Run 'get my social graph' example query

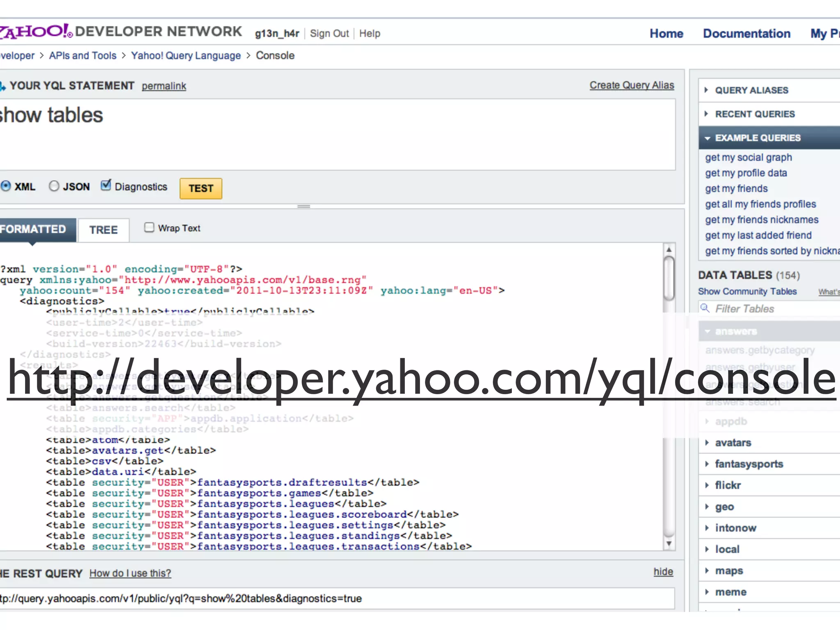(x=749, y=157)
